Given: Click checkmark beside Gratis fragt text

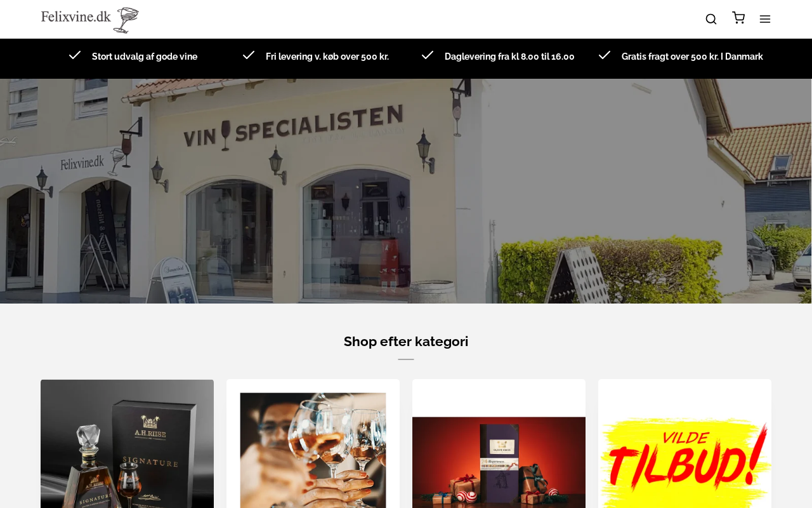Looking at the screenshot, I should [x=605, y=55].
